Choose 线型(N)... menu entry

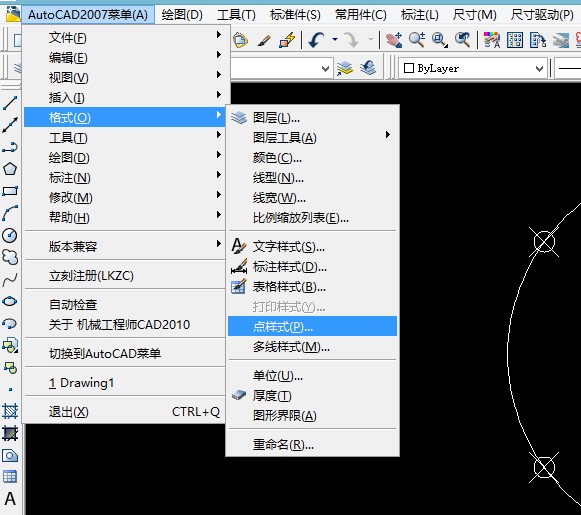click(x=313, y=177)
